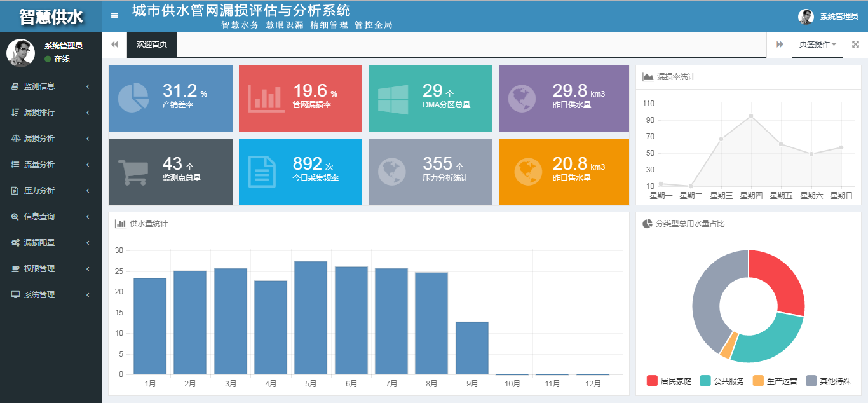Click the document icon on 今日采集频率 card
This screenshot has width=868, height=403.
pos(262,172)
